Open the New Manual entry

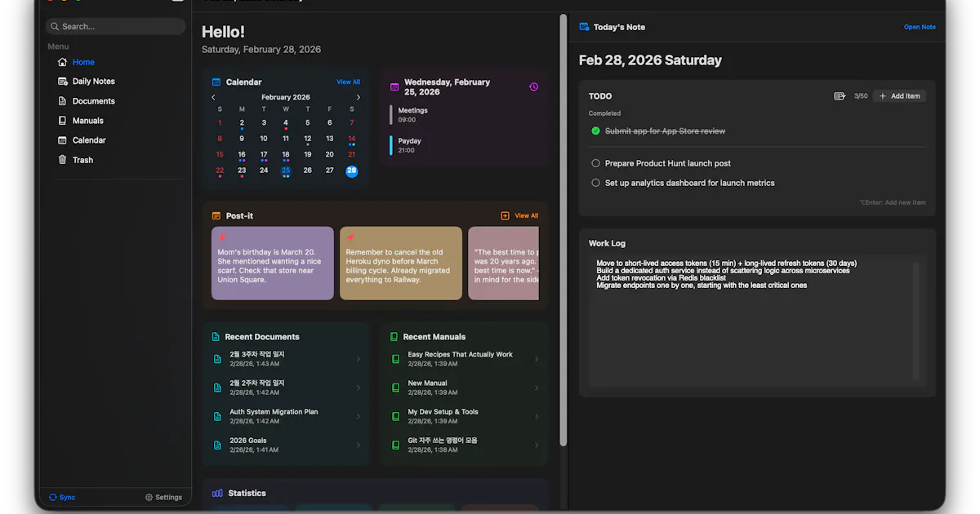pyautogui.click(x=465, y=388)
